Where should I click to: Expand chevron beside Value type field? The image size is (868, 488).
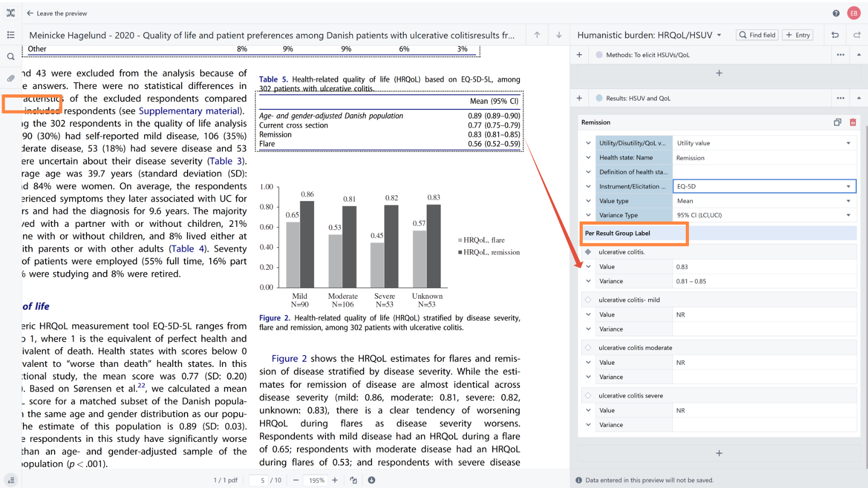click(588, 201)
